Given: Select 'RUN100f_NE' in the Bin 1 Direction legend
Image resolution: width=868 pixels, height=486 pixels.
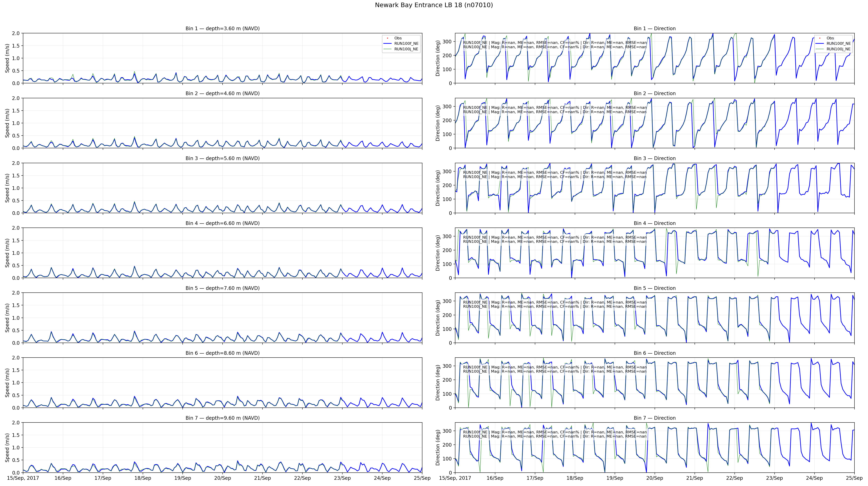Looking at the screenshot, I should click(839, 43).
